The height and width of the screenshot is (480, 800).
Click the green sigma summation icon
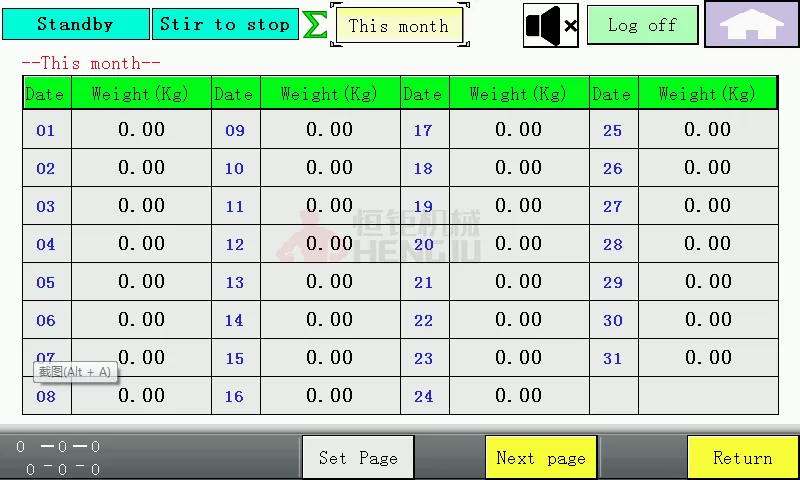pyautogui.click(x=315, y=25)
